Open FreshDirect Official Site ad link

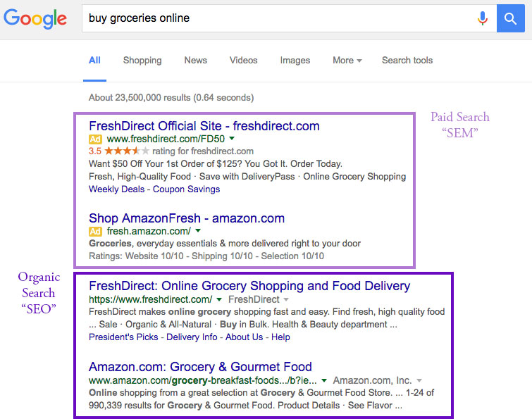(204, 126)
